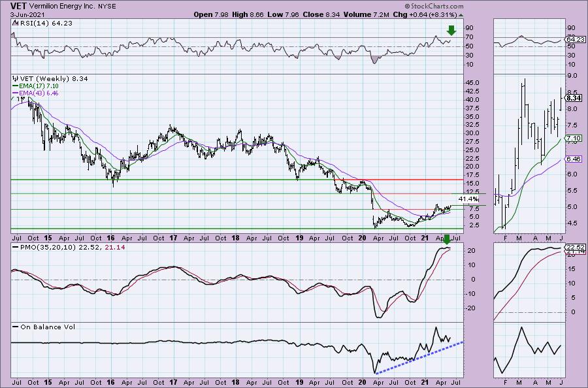
Task: Click the 30.0 price axis label
Action: [x=471, y=133]
